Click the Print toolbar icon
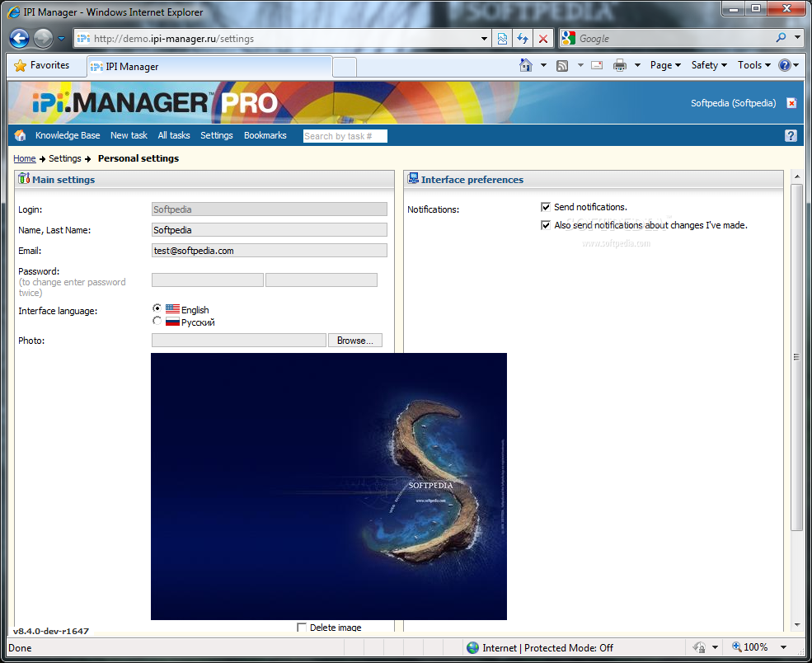 pos(619,65)
